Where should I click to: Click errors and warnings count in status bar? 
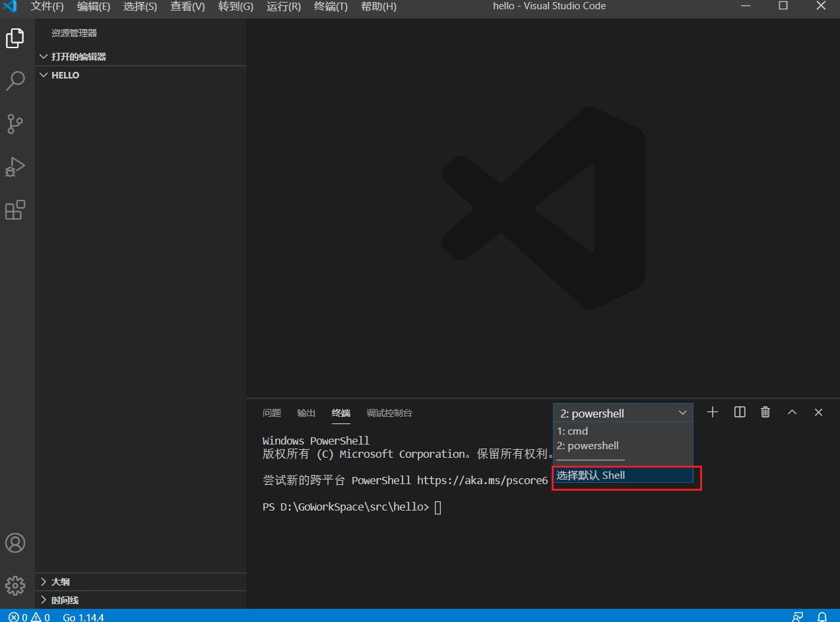coord(29,617)
